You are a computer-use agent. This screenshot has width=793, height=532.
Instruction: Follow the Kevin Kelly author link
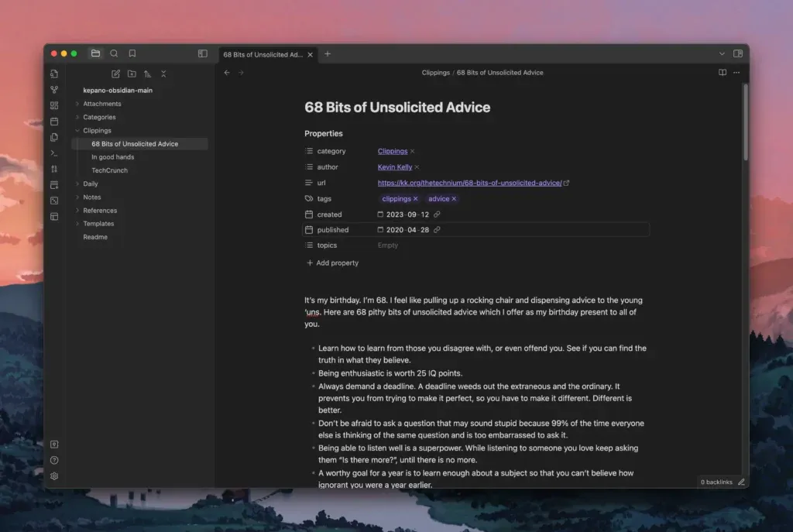click(x=394, y=167)
